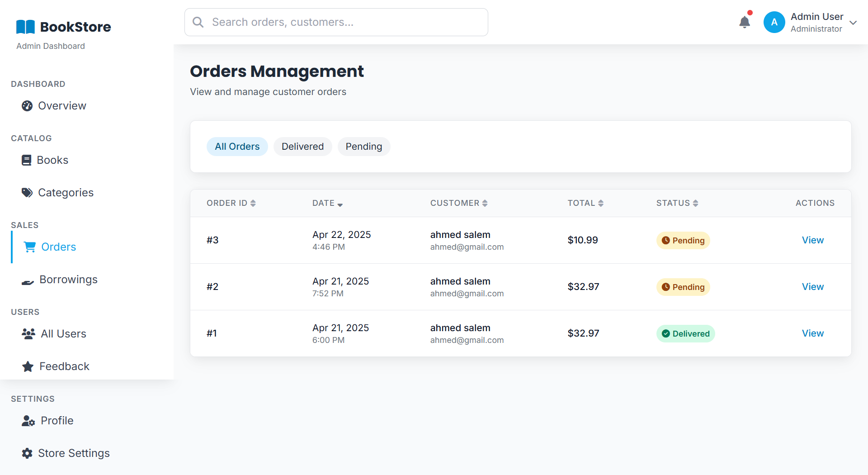Select the Orders shopping cart icon
868x475 pixels.
click(30, 247)
